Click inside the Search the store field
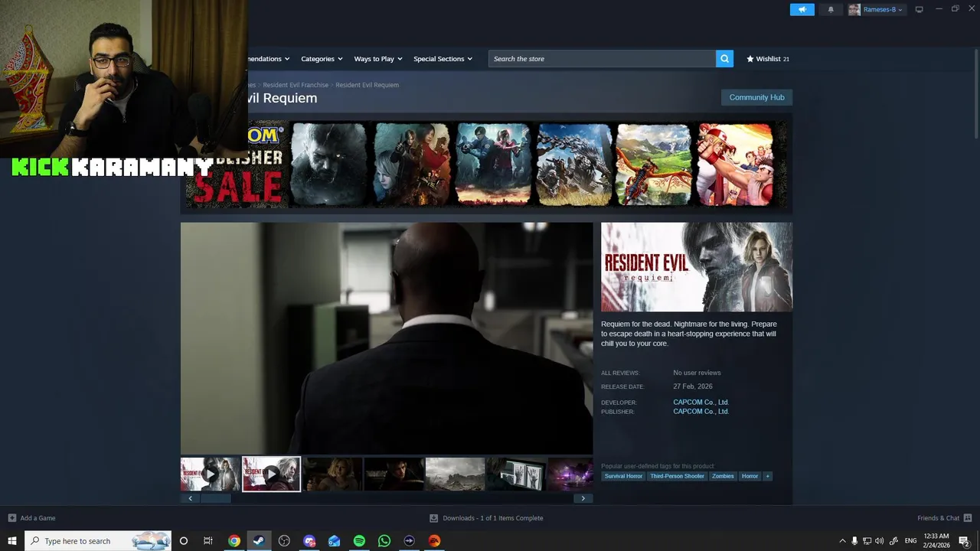This screenshot has width=980, height=551. tap(602, 59)
